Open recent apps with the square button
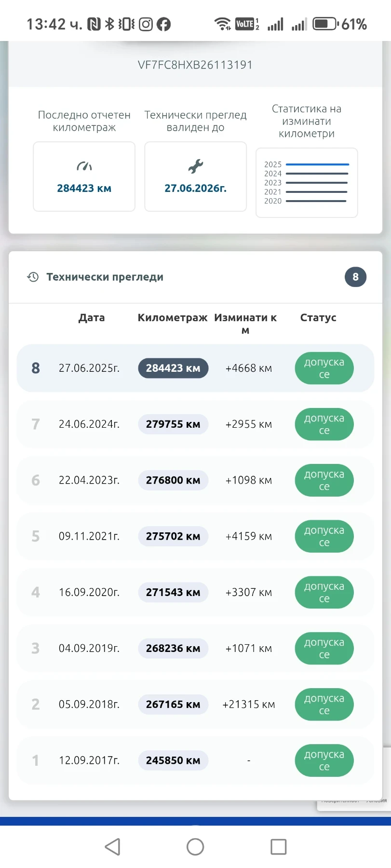Viewport: 391px width, 868px height. click(278, 846)
